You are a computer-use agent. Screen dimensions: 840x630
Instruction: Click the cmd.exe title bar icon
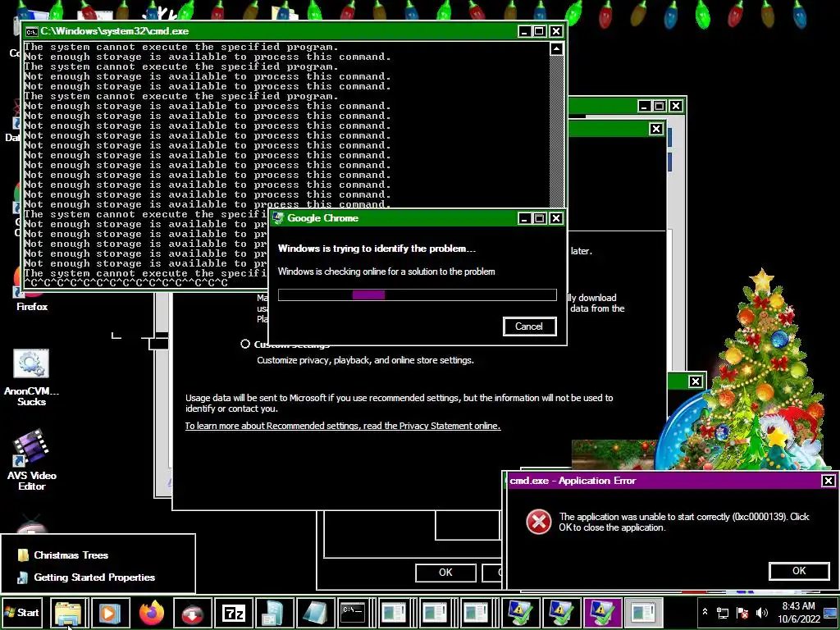coord(32,32)
